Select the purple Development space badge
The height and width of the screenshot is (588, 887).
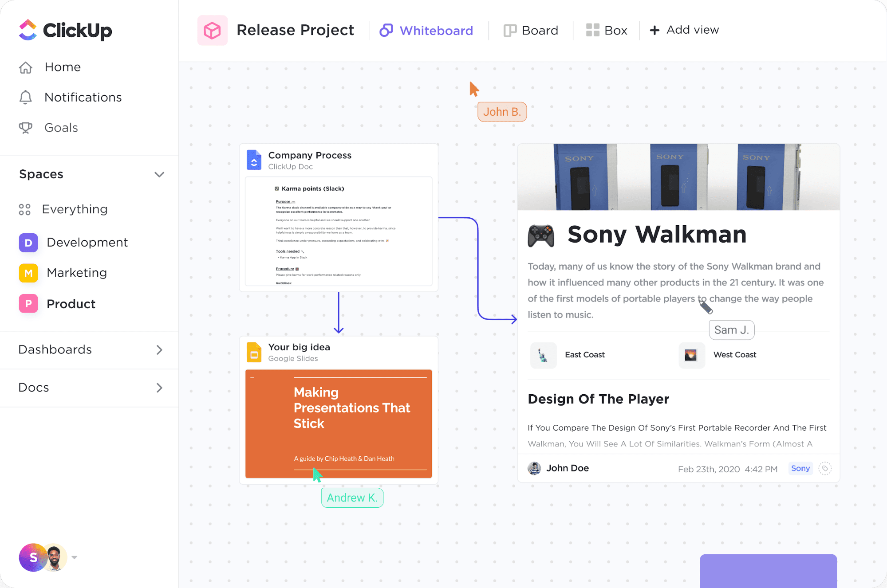pos(28,243)
